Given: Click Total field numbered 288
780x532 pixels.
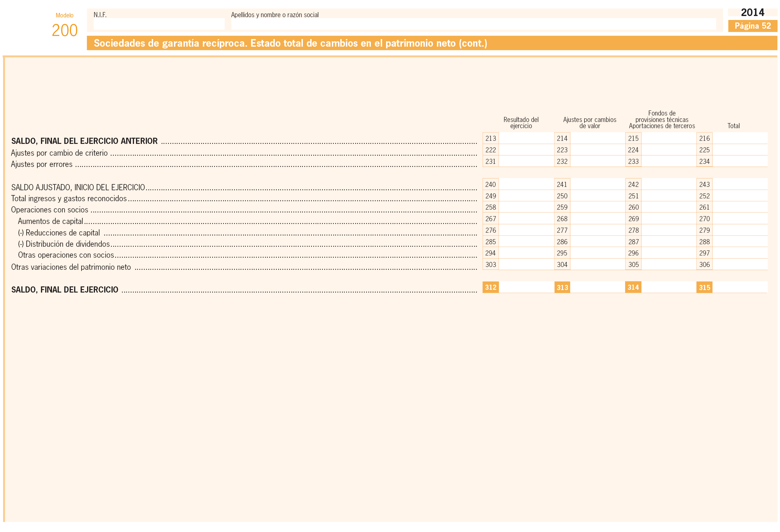Looking at the screenshot, I should [740, 241].
